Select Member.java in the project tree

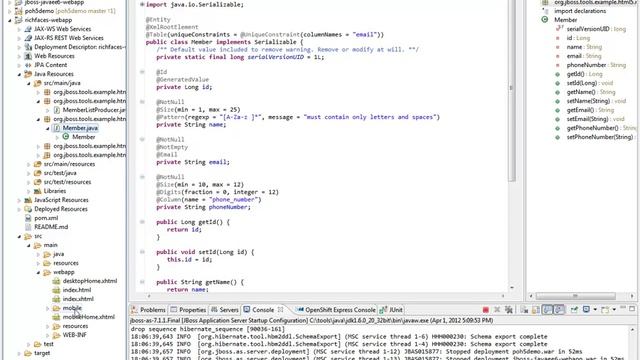(x=80, y=128)
